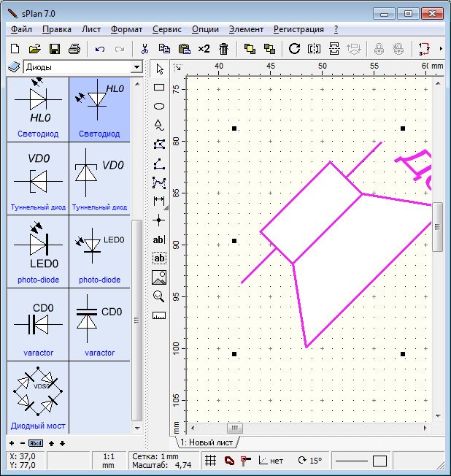Select the insert image tool
Screen dimensions: 451x476
(x=159, y=277)
